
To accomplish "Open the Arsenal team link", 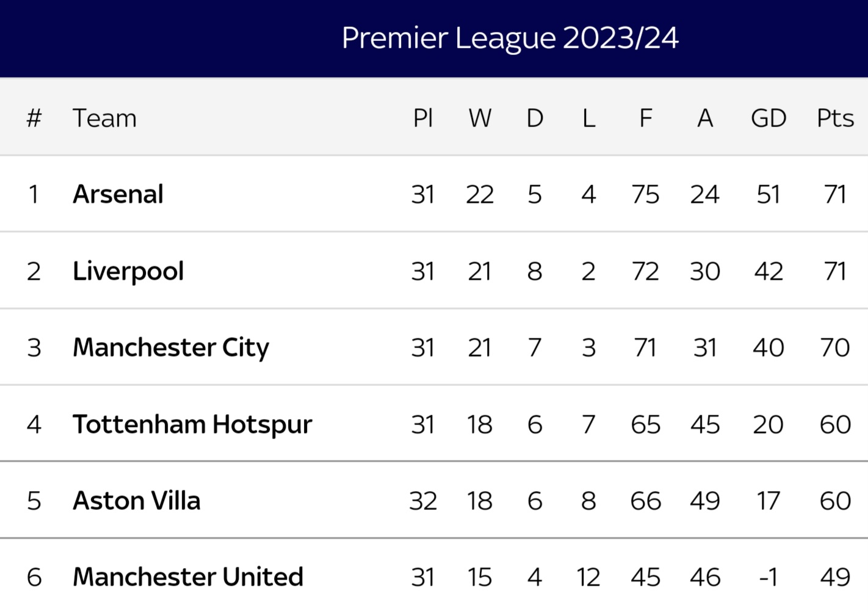I will pos(118,194).
